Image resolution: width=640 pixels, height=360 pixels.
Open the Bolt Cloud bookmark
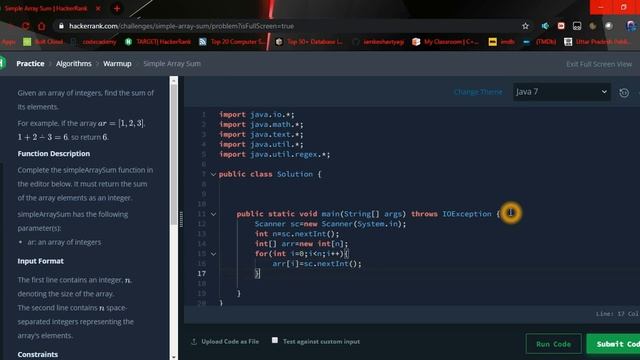pos(43,42)
